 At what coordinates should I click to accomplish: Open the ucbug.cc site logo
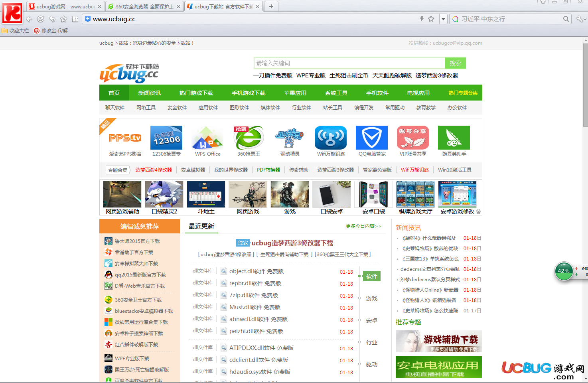[129, 73]
